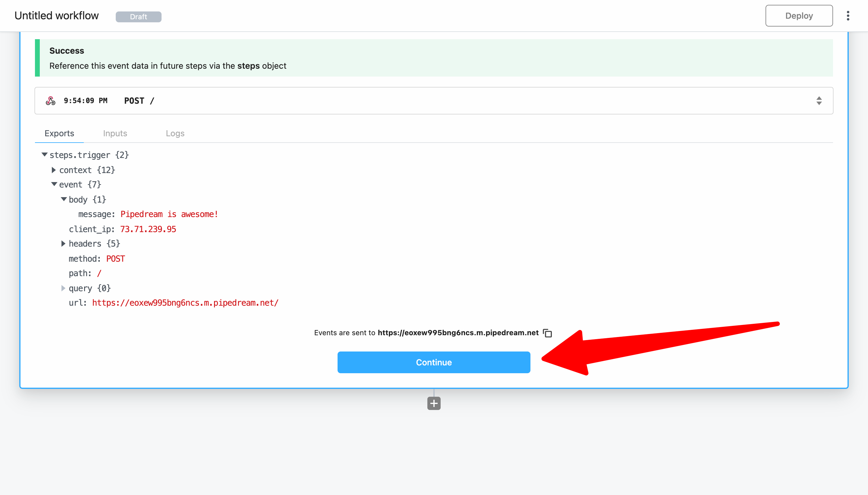
Task: Select the Exports tab
Action: [x=59, y=133]
